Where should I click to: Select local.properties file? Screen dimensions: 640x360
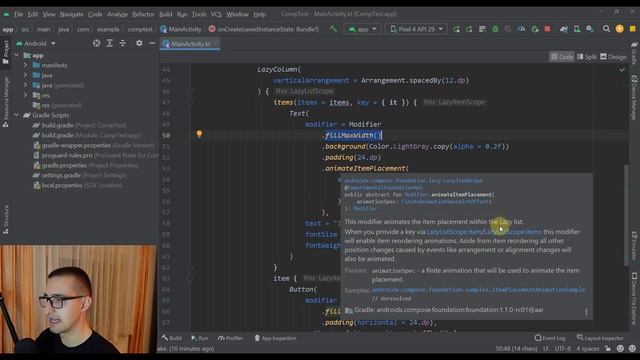(78, 185)
